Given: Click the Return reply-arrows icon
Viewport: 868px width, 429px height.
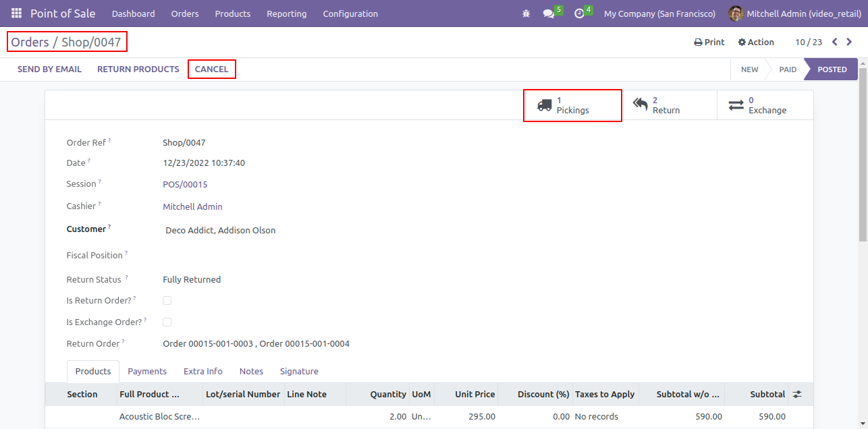Looking at the screenshot, I should pyautogui.click(x=640, y=105).
